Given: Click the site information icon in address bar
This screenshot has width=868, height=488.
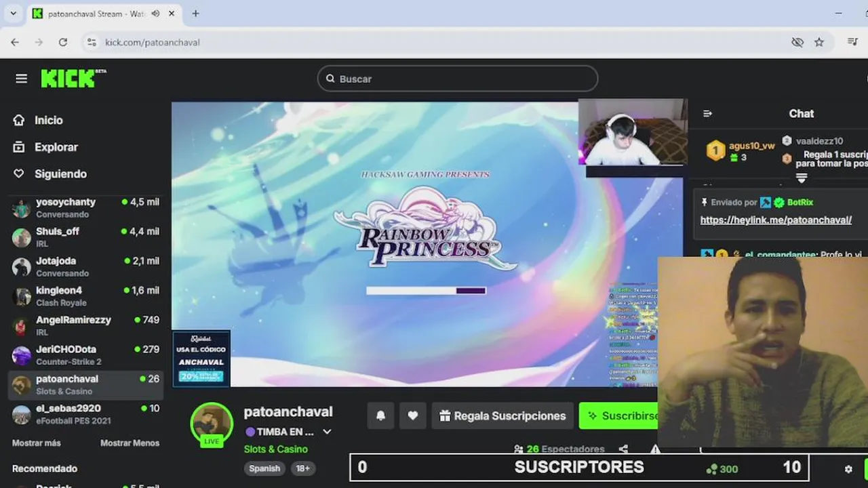Looking at the screenshot, I should pyautogui.click(x=92, y=42).
